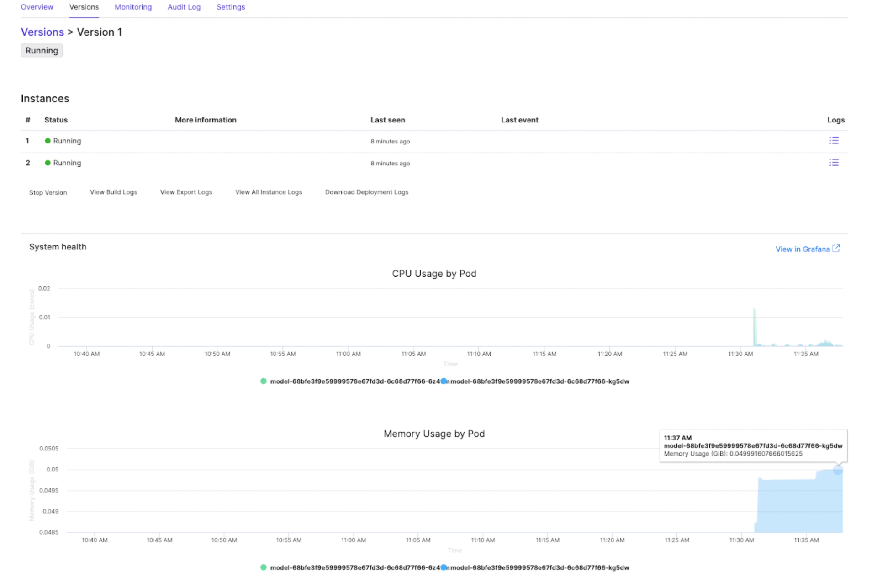Go back via Versions breadcrumb link
Image resolution: width=877 pixels, height=588 pixels.
coord(42,32)
